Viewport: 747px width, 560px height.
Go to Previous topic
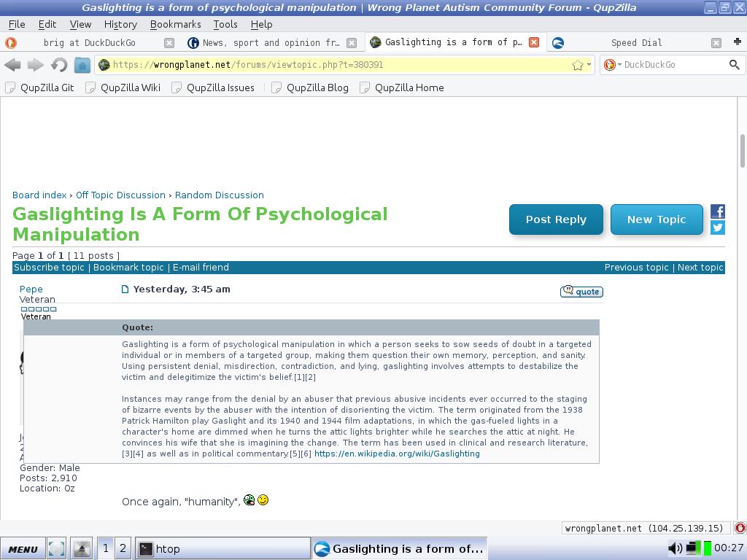tap(636, 268)
